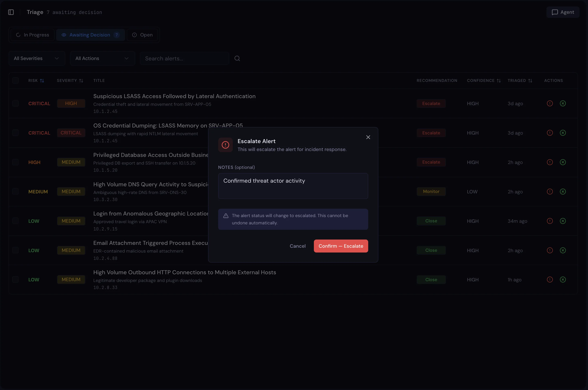Click the HIGH severity badge in first row

tap(71, 103)
